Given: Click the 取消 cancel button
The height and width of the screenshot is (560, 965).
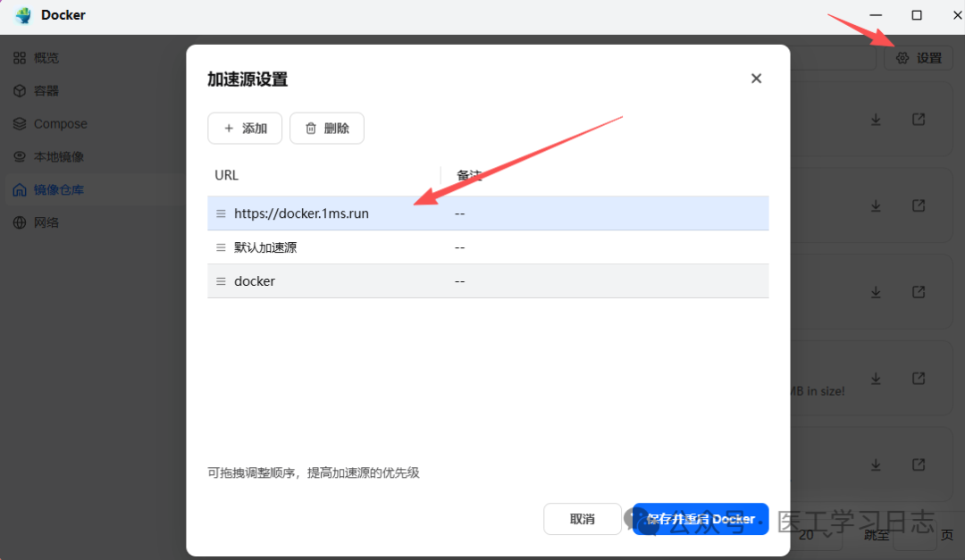Looking at the screenshot, I should (x=582, y=519).
